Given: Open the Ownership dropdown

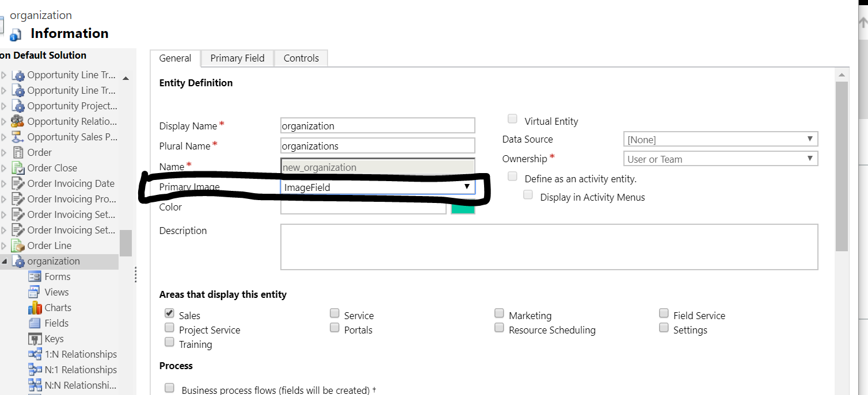Looking at the screenshot, I should [x=720, y=159].
